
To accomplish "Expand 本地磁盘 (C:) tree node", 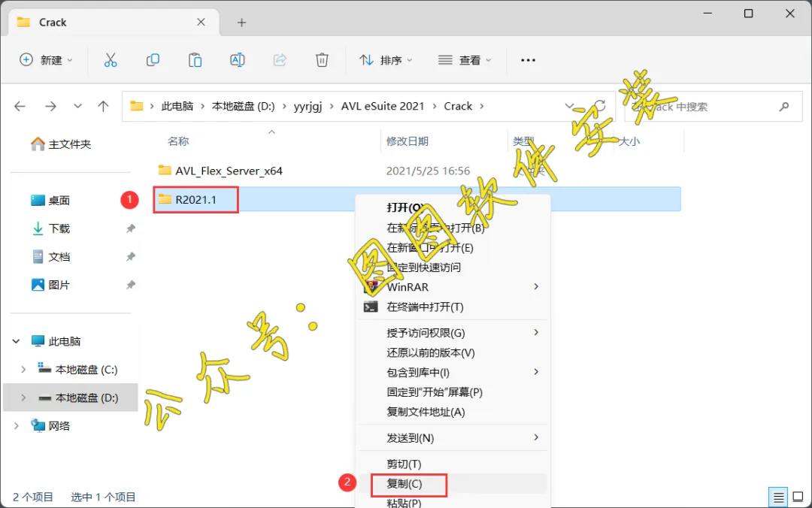I will 23,369.
